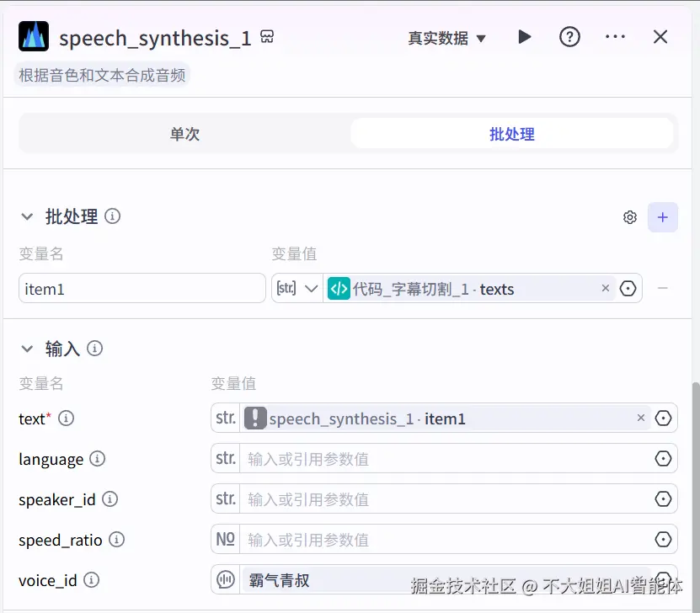Switch to the 单次 tab
Screen dimensions: 700x613
(x=184, y=134)
